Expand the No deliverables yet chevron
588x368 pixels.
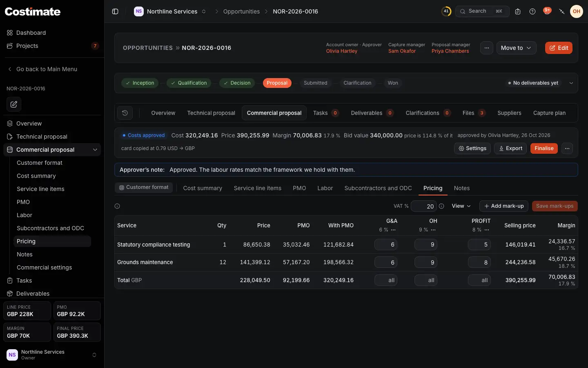pyautogui.click(x=571, y=83)
